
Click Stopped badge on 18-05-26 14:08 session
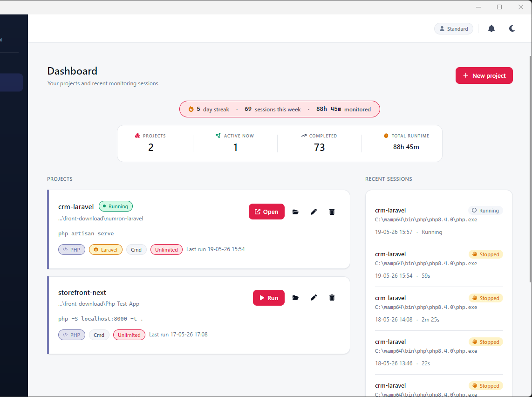[485, 298]
